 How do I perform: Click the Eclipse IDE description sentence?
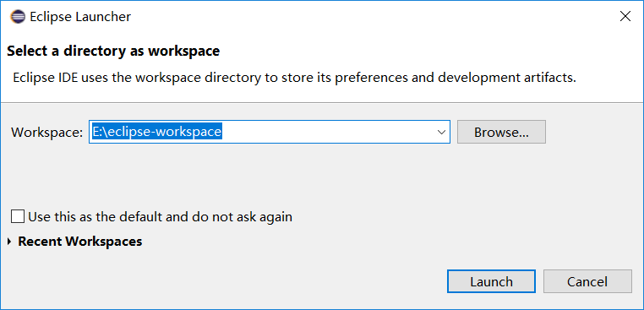click(294, 78)
